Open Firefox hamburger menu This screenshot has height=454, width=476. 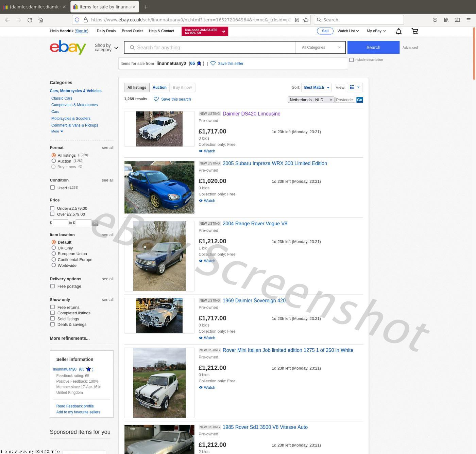pos(468,20)
